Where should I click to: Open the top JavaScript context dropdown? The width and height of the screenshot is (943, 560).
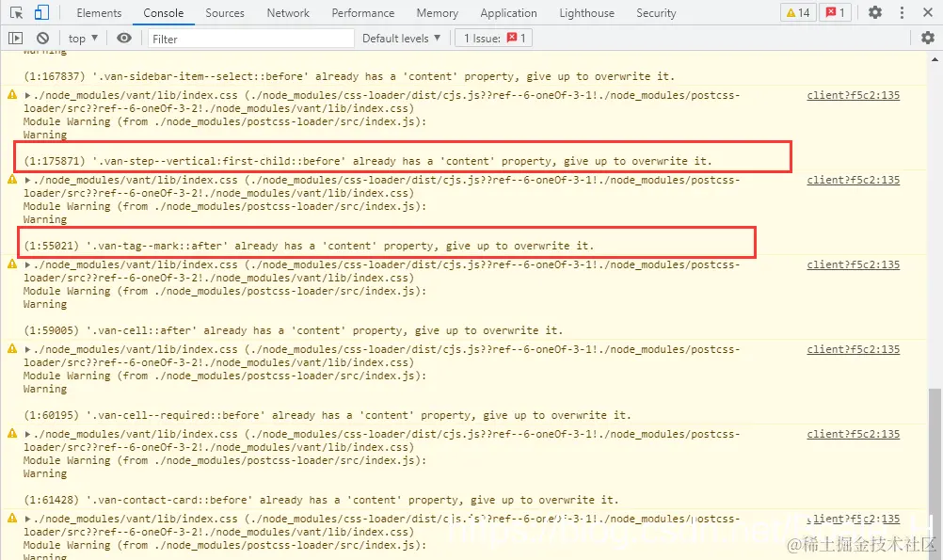(x=83, y=38)
